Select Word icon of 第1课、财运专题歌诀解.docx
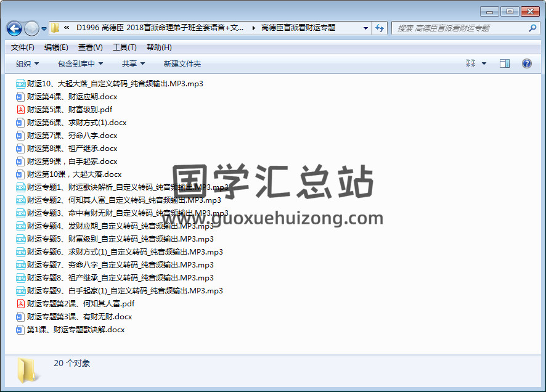 tap(20, 330)
